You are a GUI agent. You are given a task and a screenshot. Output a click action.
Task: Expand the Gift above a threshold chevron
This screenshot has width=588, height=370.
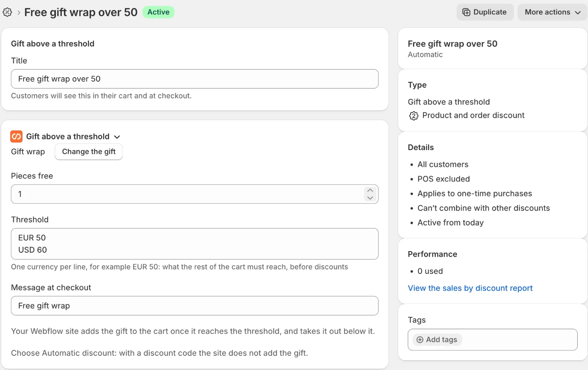(117, 137)
